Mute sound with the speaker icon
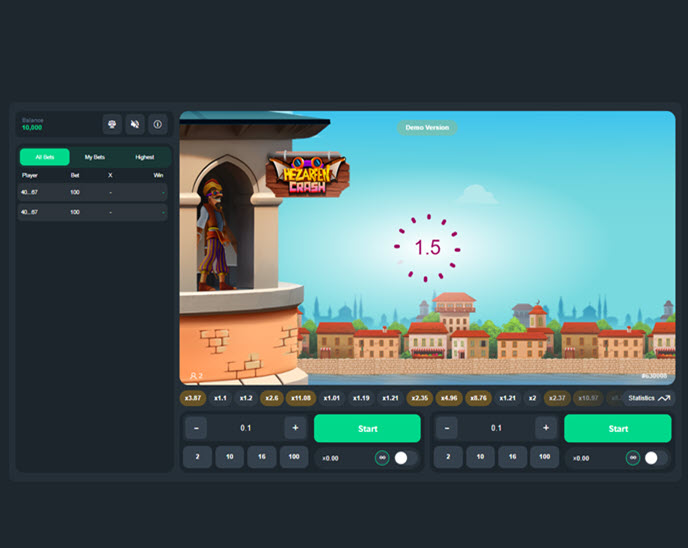 click(135, 125)
